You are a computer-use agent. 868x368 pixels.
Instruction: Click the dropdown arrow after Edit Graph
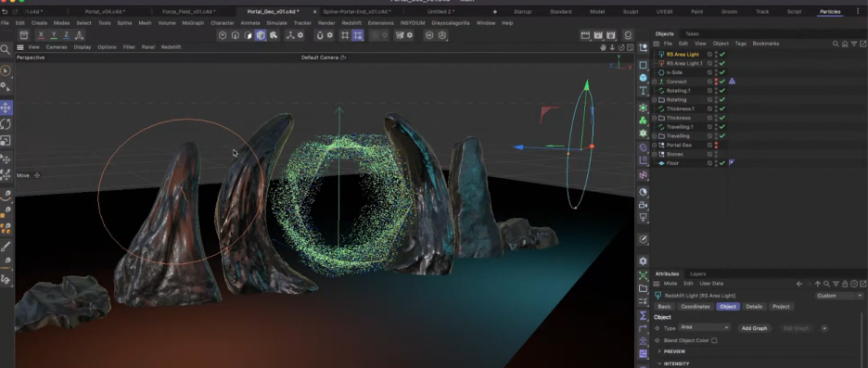[x=823, y=328]
